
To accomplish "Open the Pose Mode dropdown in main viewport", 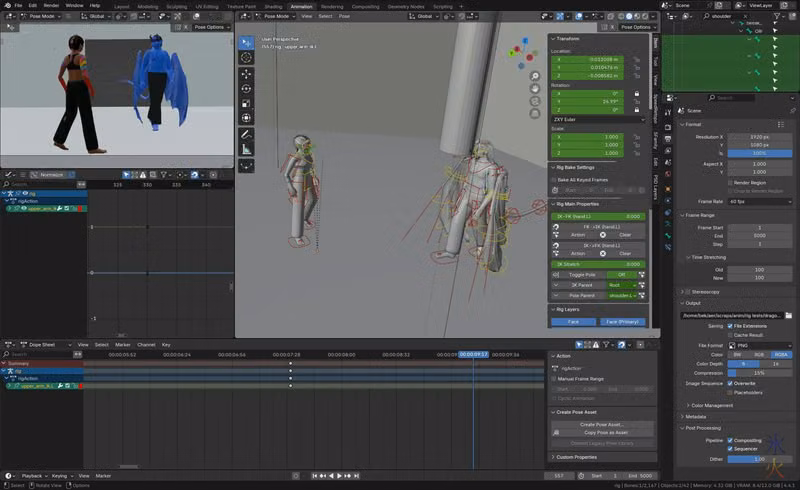I will coord(276,16).
